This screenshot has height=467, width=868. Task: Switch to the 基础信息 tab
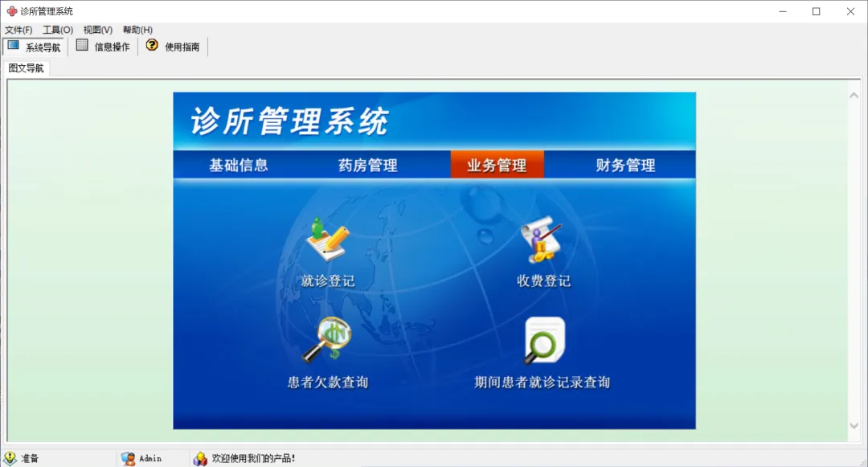point(239,165)
